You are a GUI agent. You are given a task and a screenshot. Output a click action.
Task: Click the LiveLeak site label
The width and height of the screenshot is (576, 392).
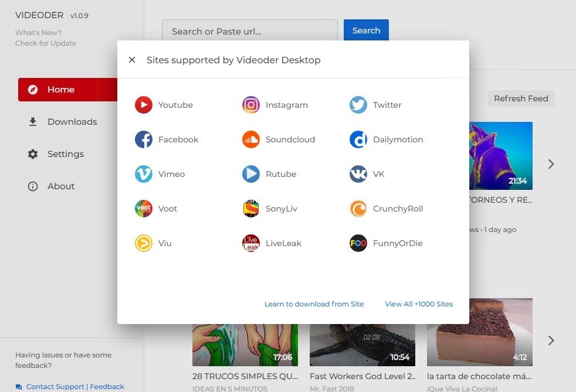tap(283, 243)
